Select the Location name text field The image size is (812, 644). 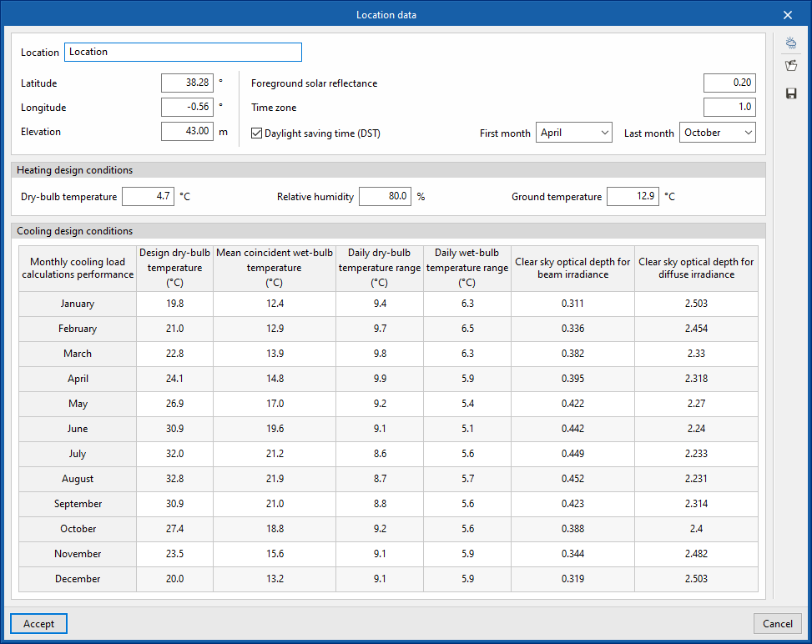coord(183,52)
